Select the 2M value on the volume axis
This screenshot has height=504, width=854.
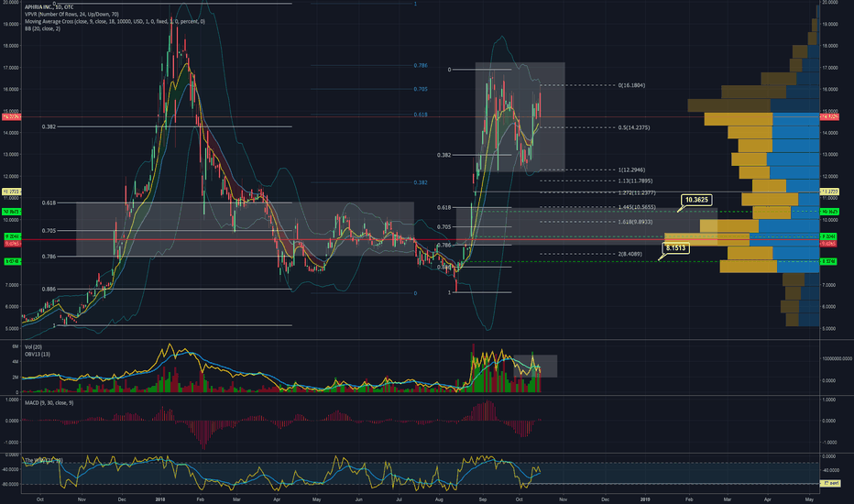[x=16, y=377]
